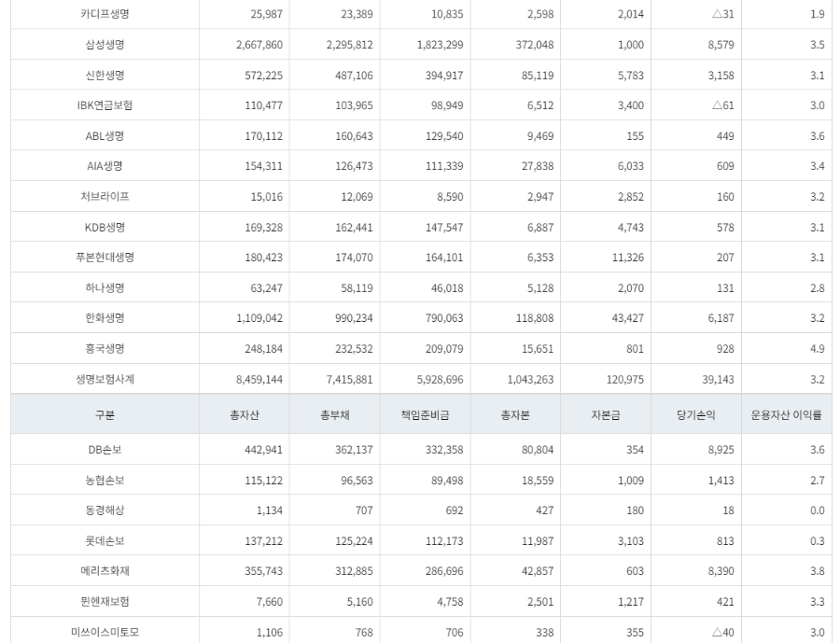Select the DB손보 row label
Image resolution: width=840 pixels, height=643 pixels.
(x=105, y=450)
